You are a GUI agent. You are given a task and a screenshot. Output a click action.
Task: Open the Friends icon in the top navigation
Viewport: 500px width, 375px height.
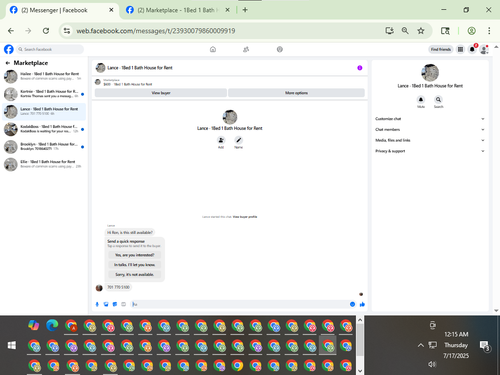tap(246, 49)
